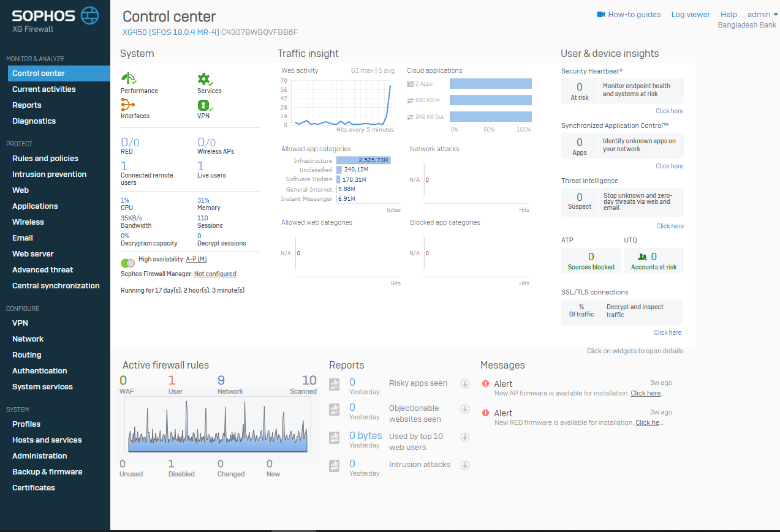
Task: Click here link under Synchronized Application Control
Action: point(669,167)
